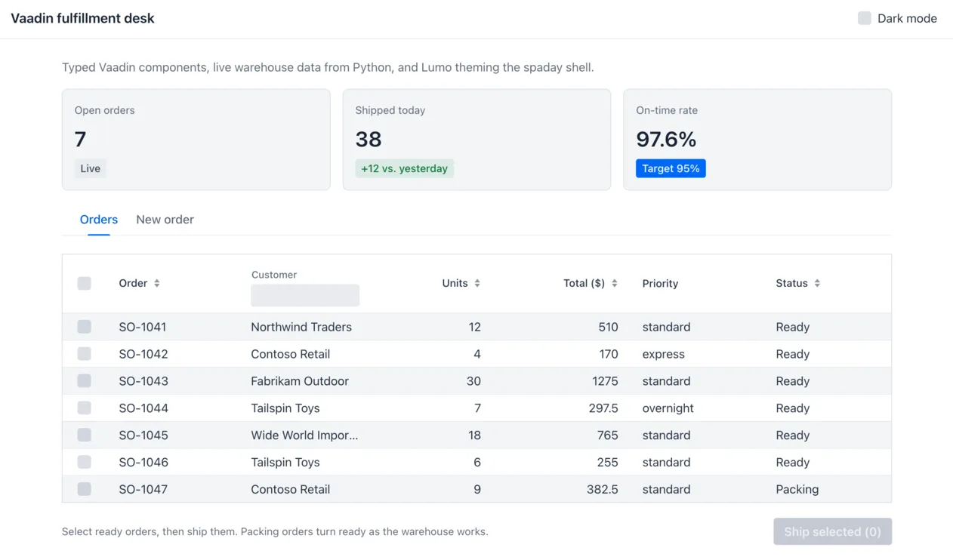Check the SO-1045 row checkbox
Viewport: 953px width, 560px height.
[84, 435]
